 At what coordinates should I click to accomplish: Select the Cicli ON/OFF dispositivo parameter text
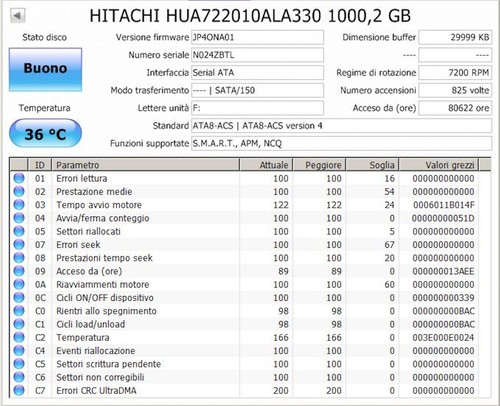point(105,298)
